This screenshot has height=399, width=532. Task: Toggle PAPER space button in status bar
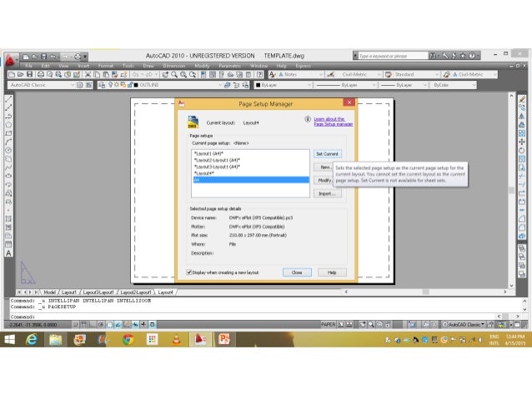point(328,324)
